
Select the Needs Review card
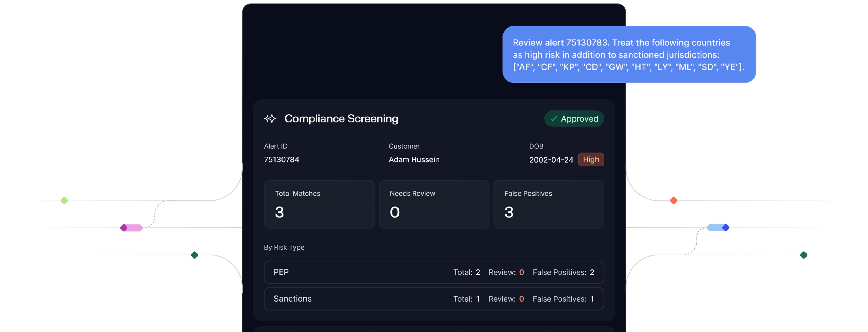(434, 204)
